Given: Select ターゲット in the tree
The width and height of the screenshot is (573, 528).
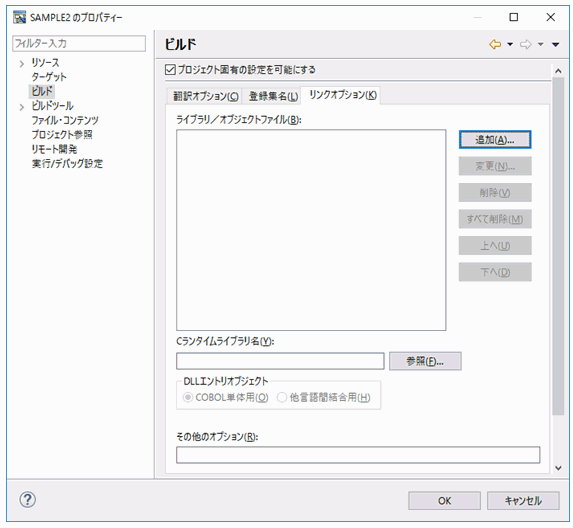Looking at the screenshot, I should 49,77.
